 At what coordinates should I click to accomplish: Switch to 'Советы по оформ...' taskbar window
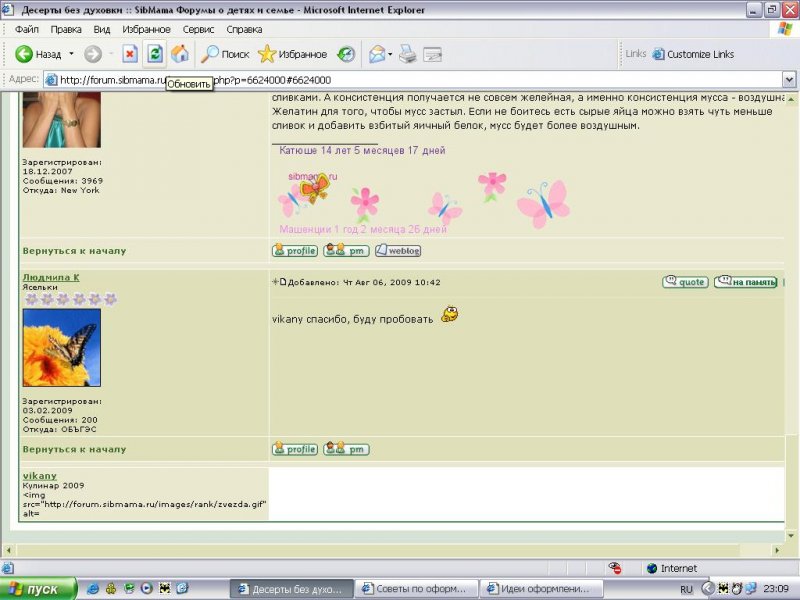(417, 589)
